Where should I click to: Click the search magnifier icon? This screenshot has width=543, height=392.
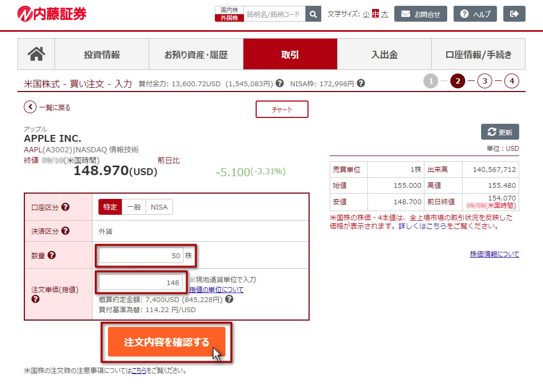[x=313, y=14]
